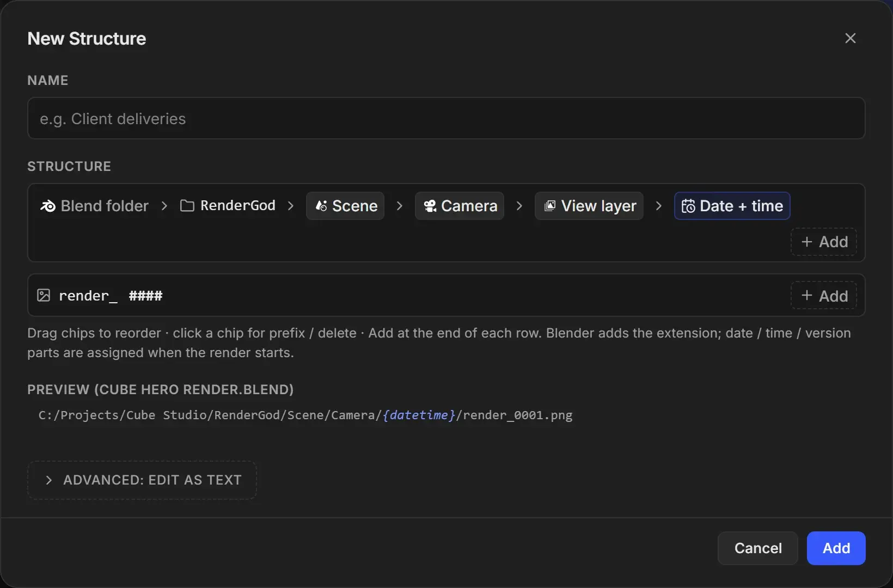The height and width of the screenshot is (588, 893).
Task: Expand Advanced: Edit as Text section
Action: [142, 480]
